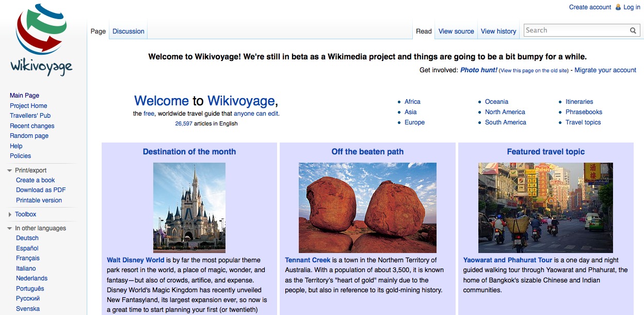Open the Walt Disney World castle thumbnail

(x=189, y=208)
